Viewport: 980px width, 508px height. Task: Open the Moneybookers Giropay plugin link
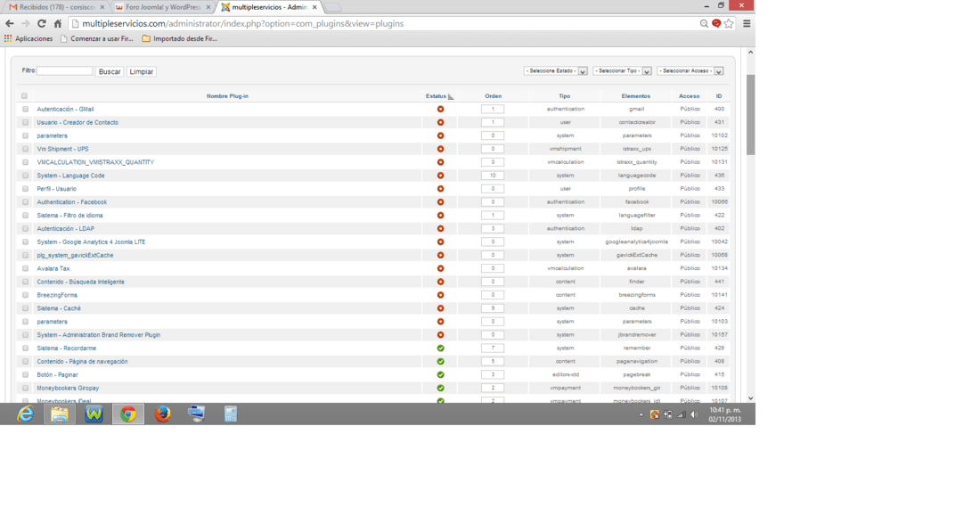(x=68, y=388)
